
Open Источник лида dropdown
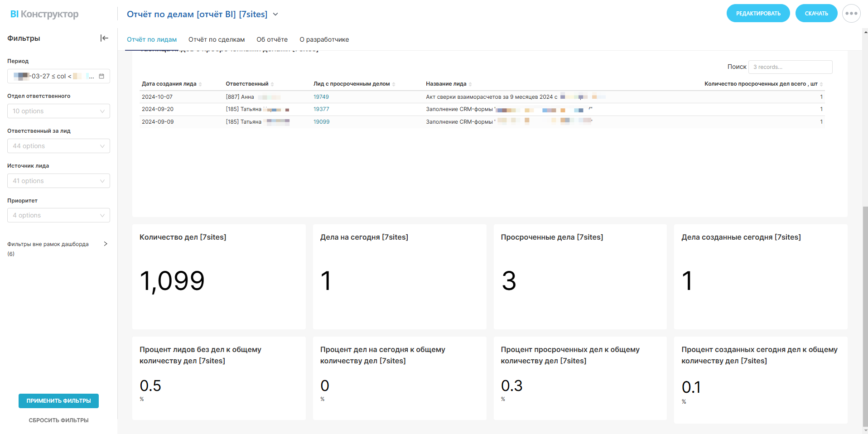click(58, 181)
